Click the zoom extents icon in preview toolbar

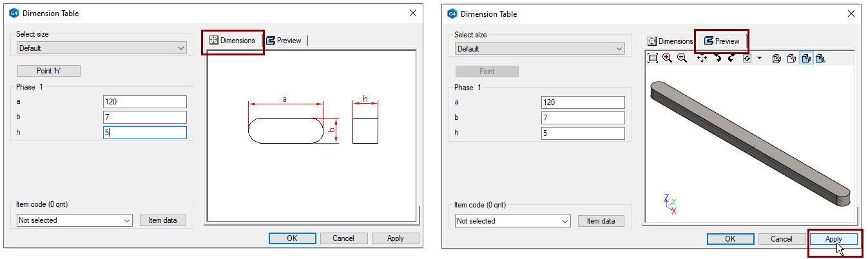click(653, 59)
